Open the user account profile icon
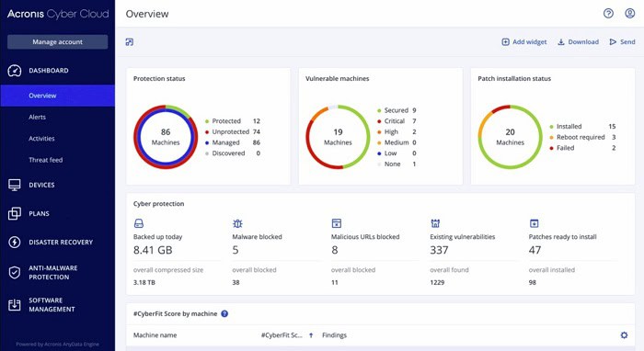The image size is (644, 351). pos(629,14)
